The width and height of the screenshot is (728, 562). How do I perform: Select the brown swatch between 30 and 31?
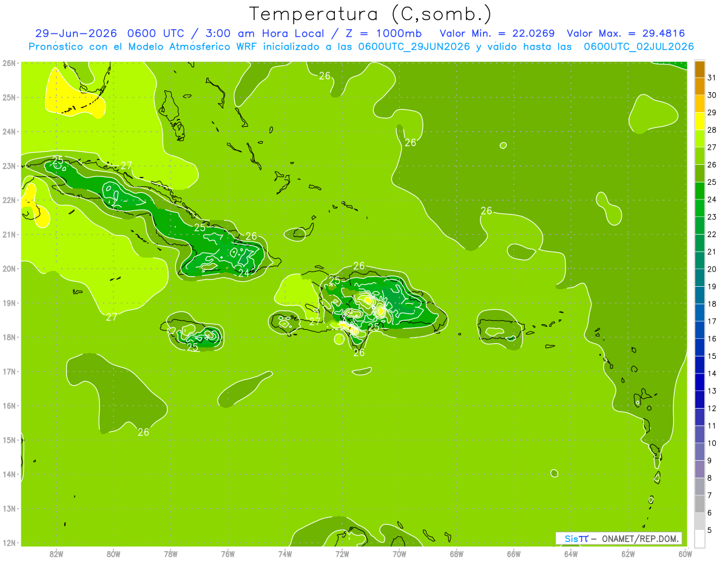coord(699,69)
